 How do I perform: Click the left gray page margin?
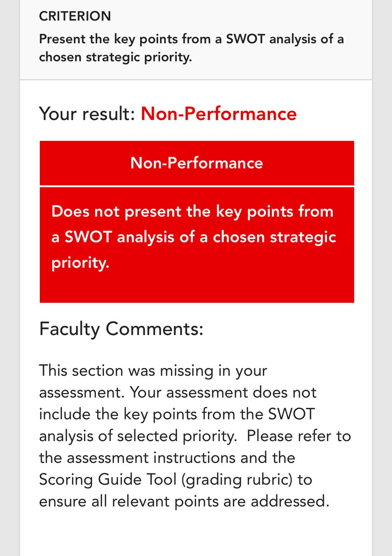coord(10,278)
